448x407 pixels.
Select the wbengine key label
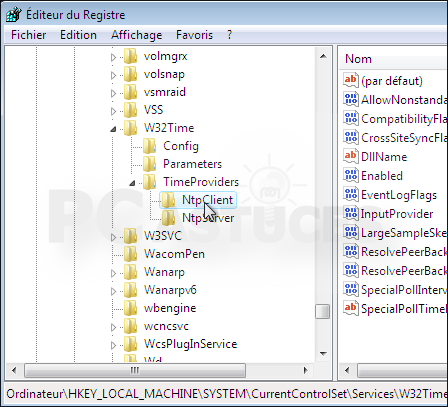(x=170, y=308)
